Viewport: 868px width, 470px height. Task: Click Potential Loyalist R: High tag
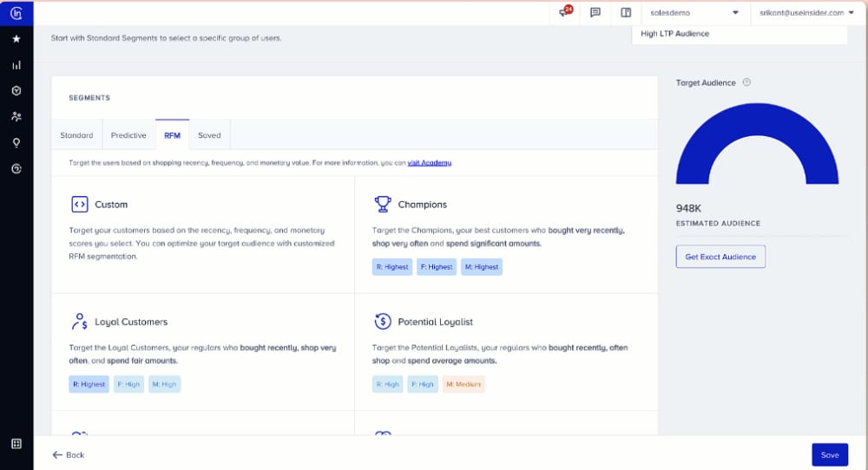point(387,384)
